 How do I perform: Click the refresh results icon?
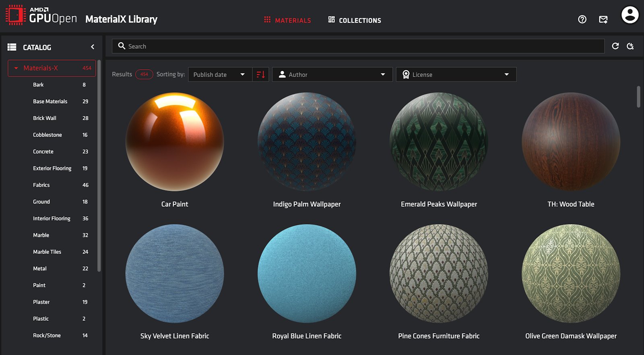[x=615, y=46]
